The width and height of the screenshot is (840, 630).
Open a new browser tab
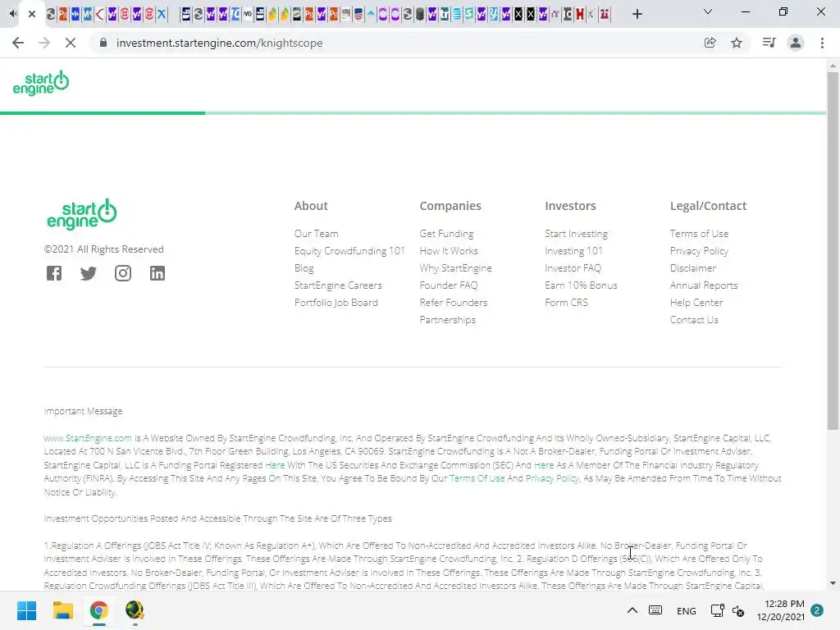(x=637, y=14)
